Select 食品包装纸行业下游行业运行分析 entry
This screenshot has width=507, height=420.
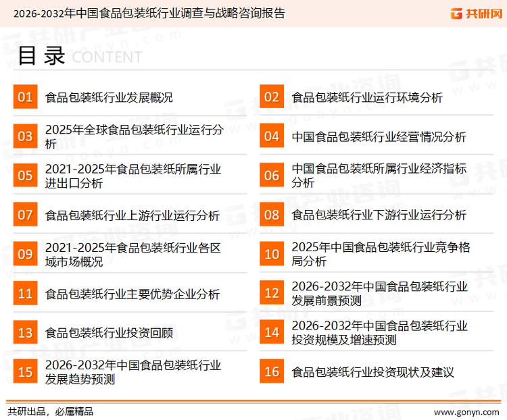[x=379, y=215]
